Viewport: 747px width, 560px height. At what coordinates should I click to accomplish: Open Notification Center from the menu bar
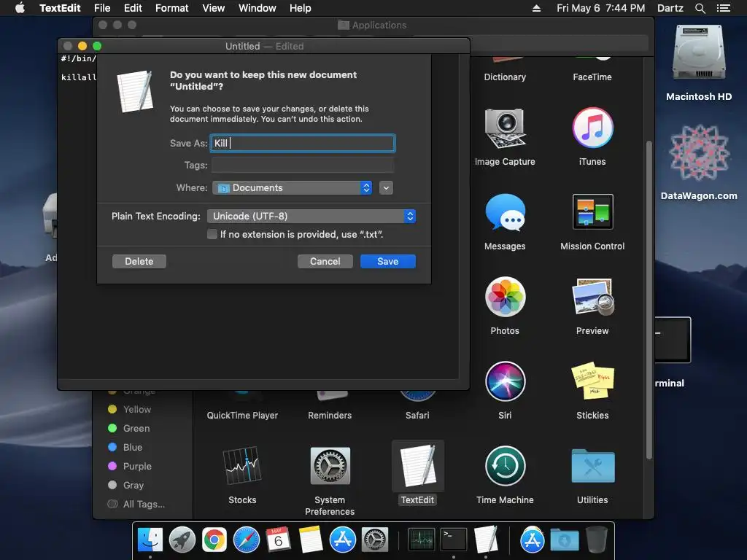tap(723, 8)
